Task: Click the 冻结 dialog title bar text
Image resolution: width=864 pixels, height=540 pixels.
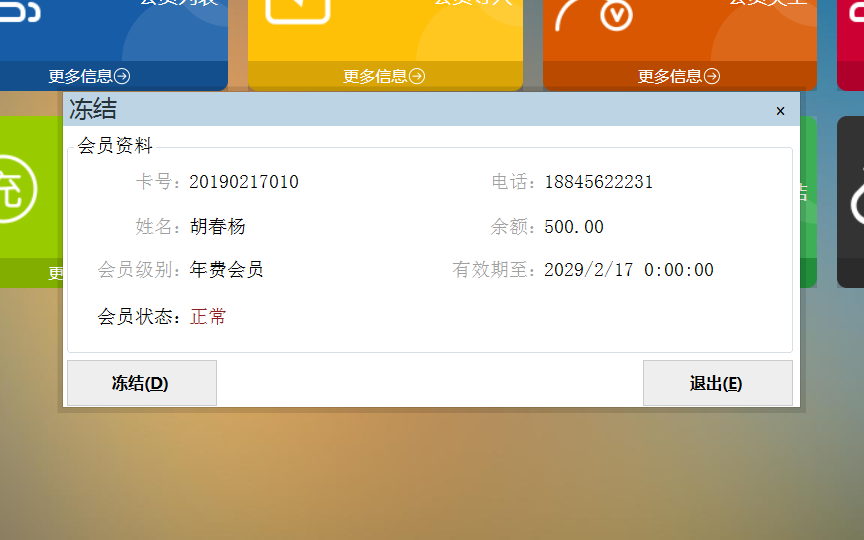Action: click(x=93, y=110)
